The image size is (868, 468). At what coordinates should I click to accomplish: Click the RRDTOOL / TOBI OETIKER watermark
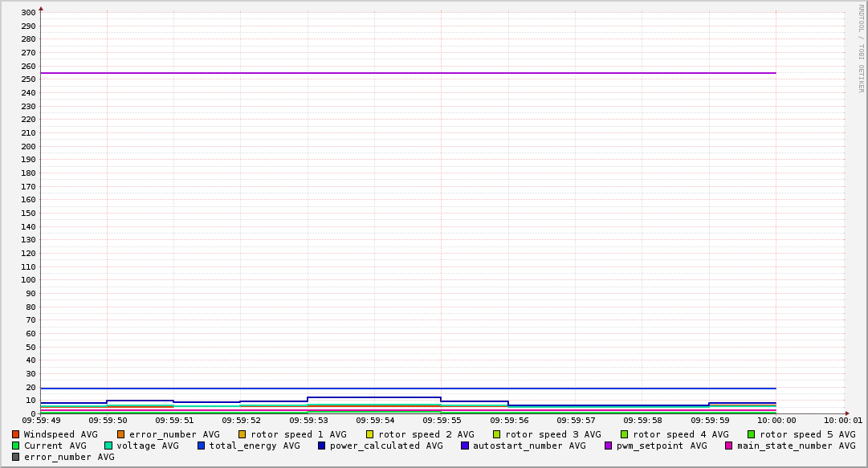click(861, 48)
